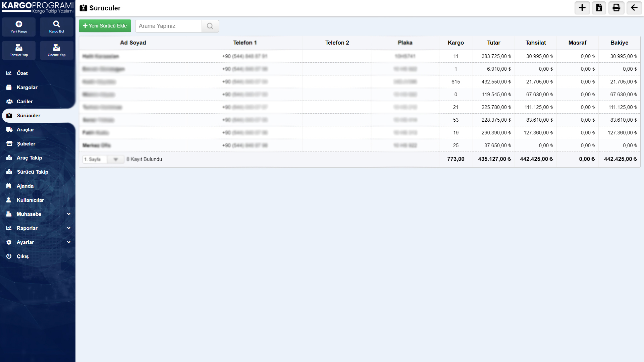Open Kargolar menu item

(x=38, y=87)
